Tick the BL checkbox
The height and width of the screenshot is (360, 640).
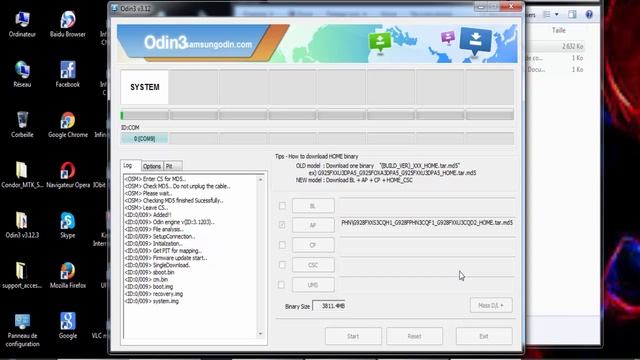(x=282, y=205)
